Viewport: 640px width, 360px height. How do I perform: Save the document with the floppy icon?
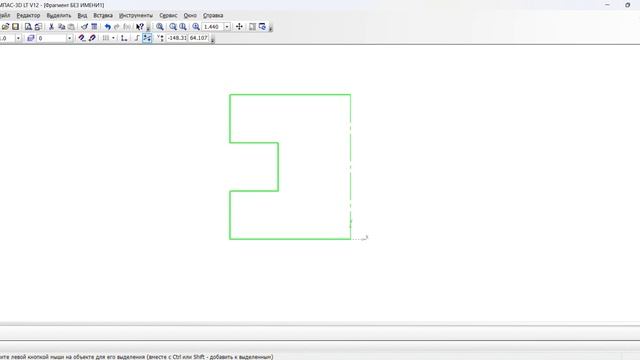click(x=16, y=27)
